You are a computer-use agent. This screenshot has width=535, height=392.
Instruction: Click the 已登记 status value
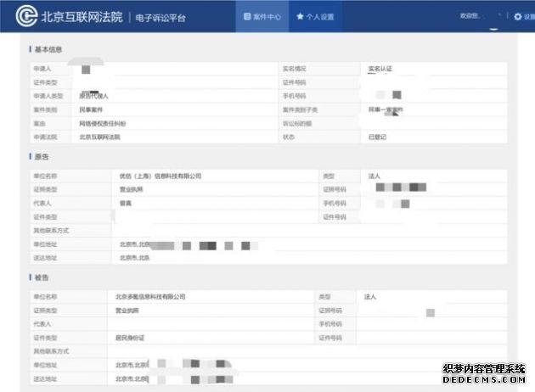point(376,137)
